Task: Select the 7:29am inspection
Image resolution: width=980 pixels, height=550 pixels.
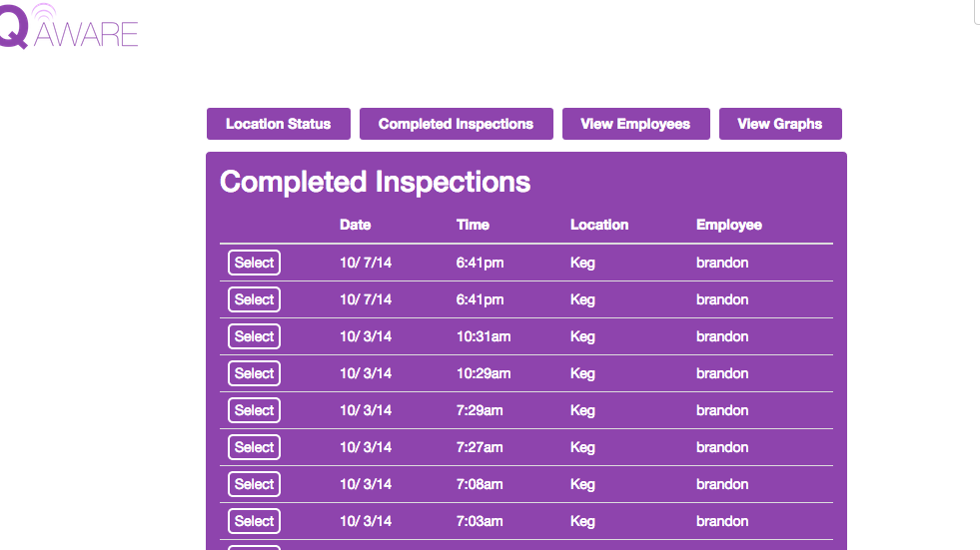Action: coord(254,410)
